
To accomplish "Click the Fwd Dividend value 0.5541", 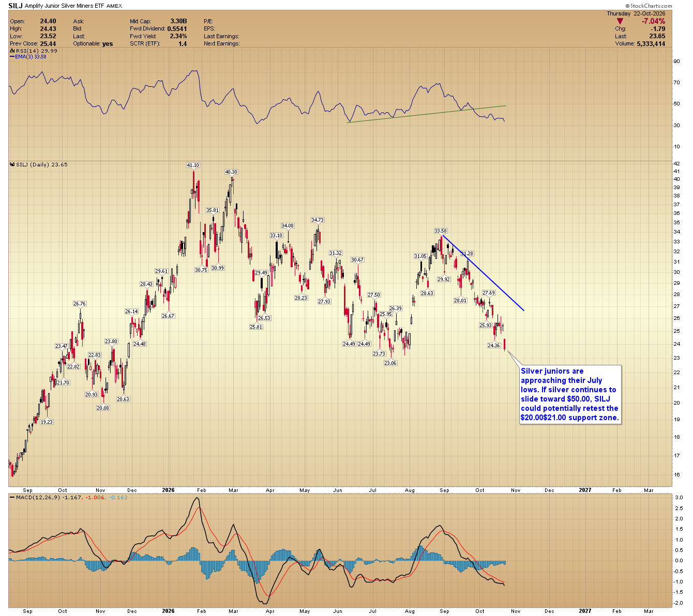I will [177, 29].
